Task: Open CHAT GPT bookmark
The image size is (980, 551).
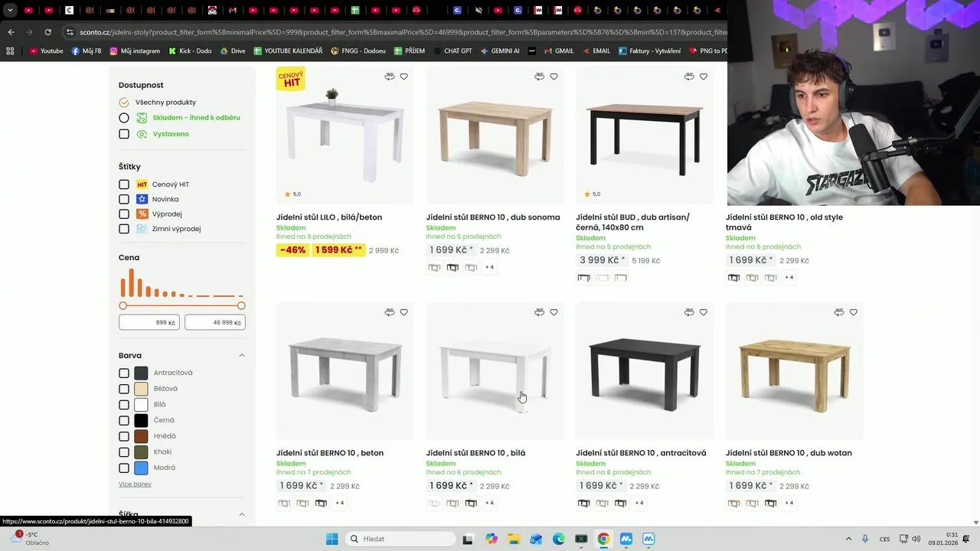Action: [x=451, y=51]
